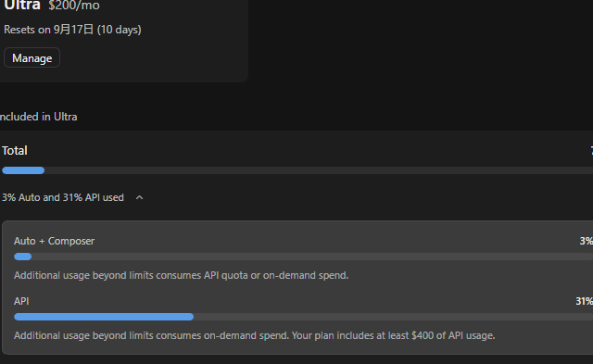The image size is (593, 364).
Task: Collapse the usage breakdown chevron
Action: (139, 197)
